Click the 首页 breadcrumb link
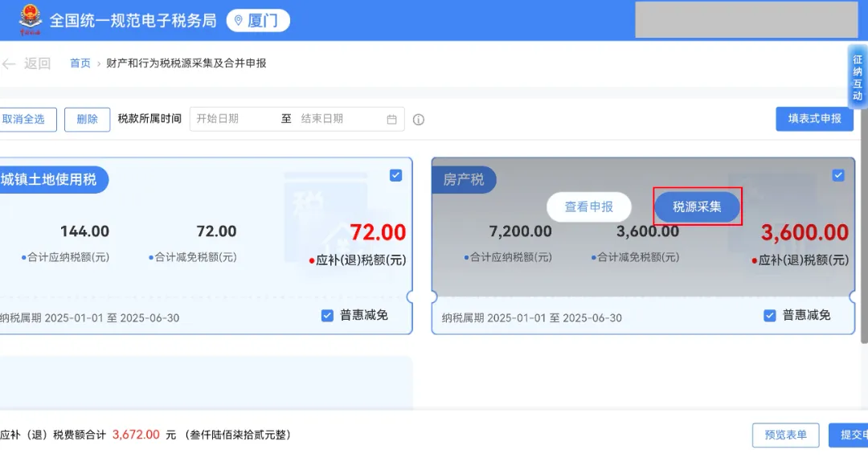This screenshot has height=458, width=868. (80, 63)
